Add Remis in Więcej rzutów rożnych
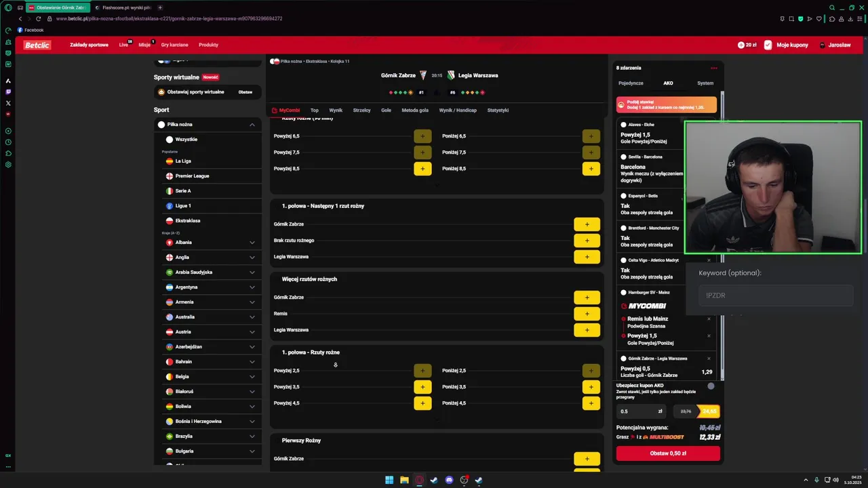Viewport: 868px width, 488px height. [x=587, y=314]
